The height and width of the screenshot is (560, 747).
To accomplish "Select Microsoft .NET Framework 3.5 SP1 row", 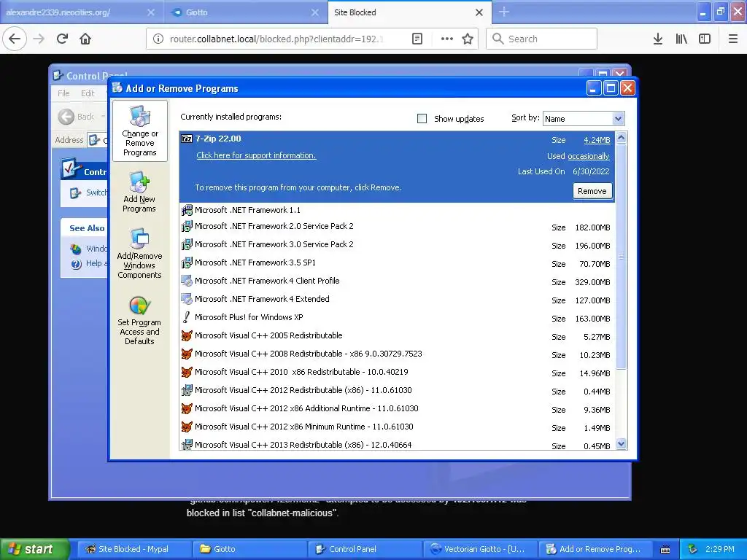I will click(398, 262).
